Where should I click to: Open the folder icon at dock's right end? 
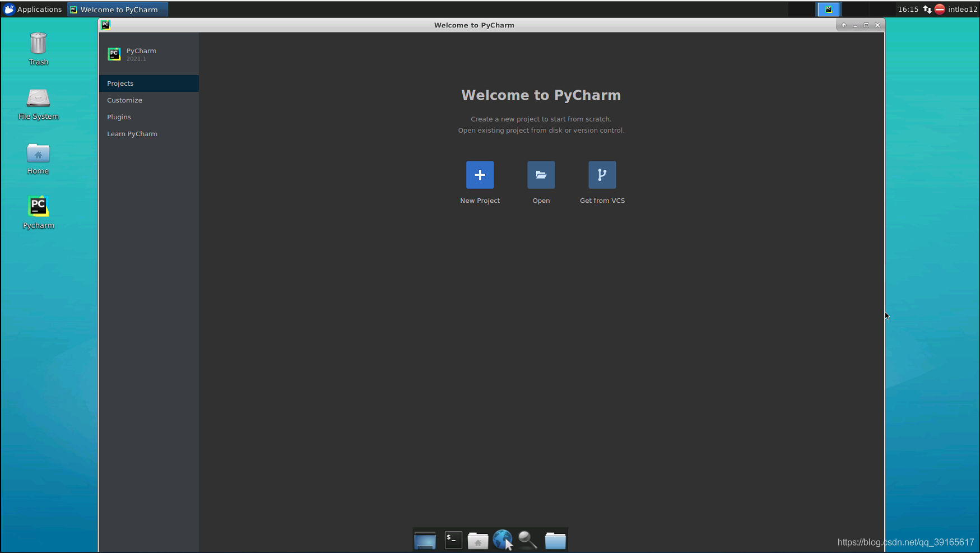click(555, 540)
